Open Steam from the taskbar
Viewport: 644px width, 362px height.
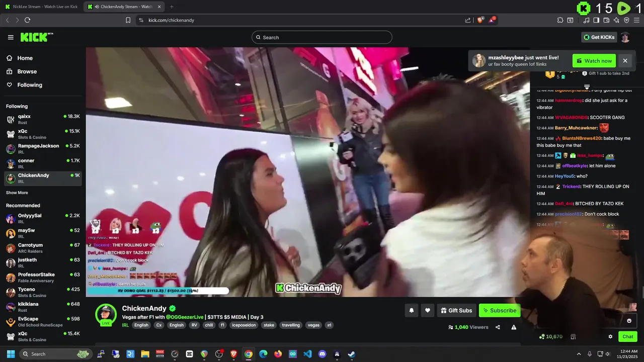(x=351, y=354)
